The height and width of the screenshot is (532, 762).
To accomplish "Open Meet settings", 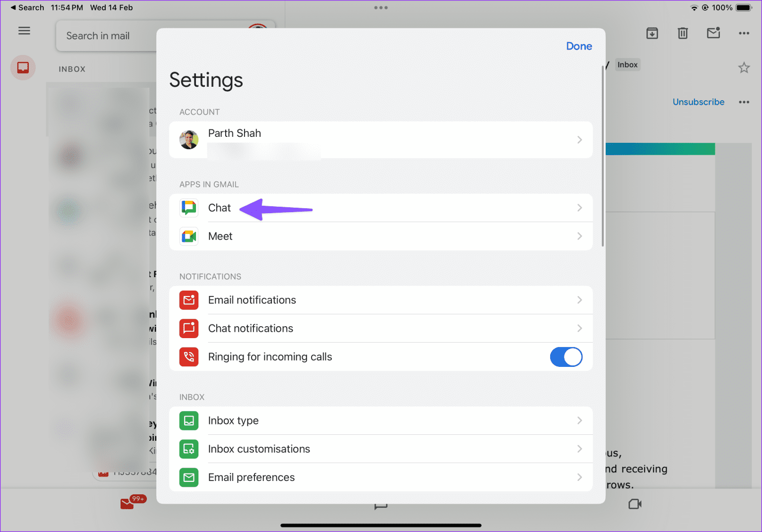I will pos(381,236).
